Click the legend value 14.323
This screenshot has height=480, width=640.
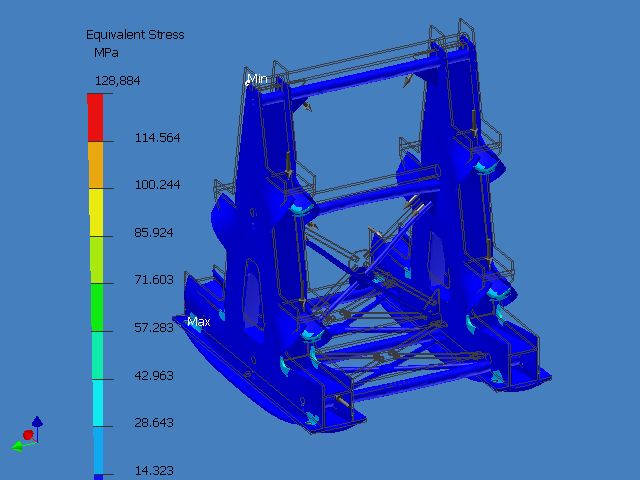point(154,471)
